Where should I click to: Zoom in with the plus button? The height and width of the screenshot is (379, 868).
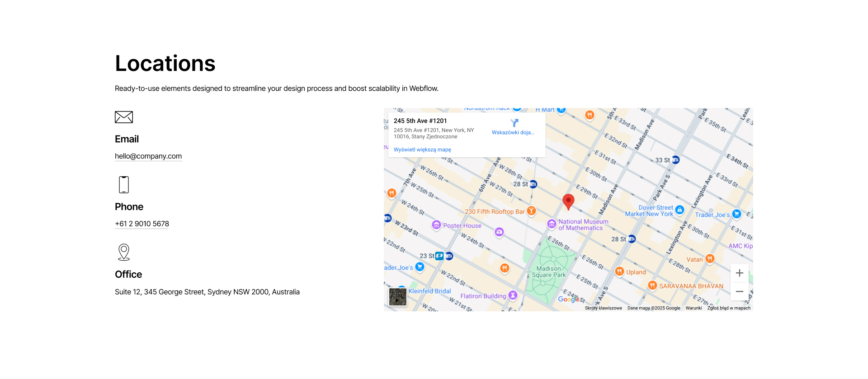(740, 273)
